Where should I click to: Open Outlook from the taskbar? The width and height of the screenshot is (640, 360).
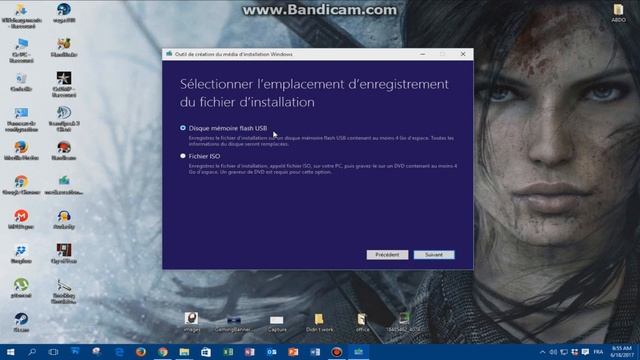point(271,352)
